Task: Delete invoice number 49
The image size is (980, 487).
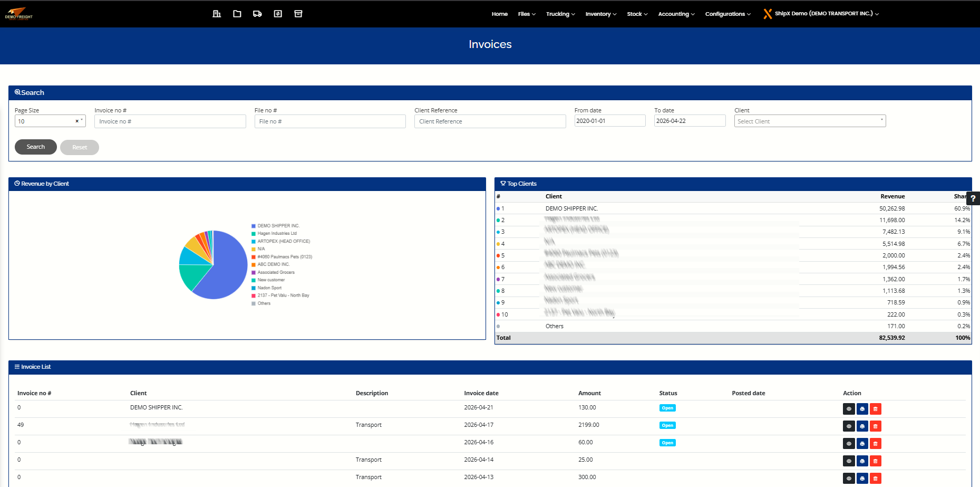Action: [875, 426]
